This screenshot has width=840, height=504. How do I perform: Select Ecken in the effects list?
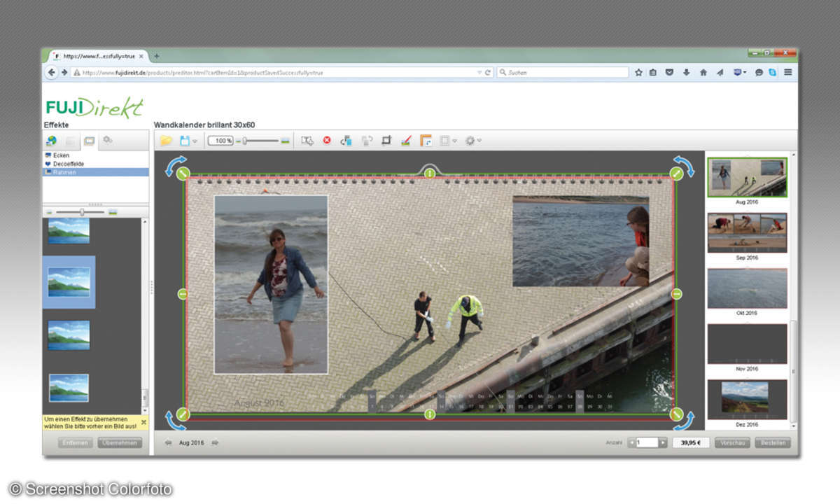[x=61, y=155]
